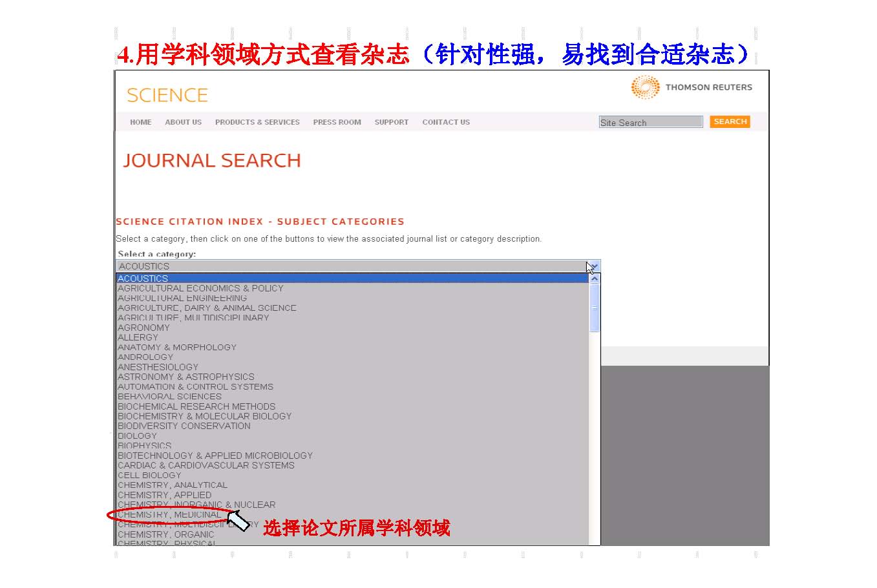Choose ACOUSTICS highlighted option
Viewport: 877px width, 588px height.
(143, 278)
